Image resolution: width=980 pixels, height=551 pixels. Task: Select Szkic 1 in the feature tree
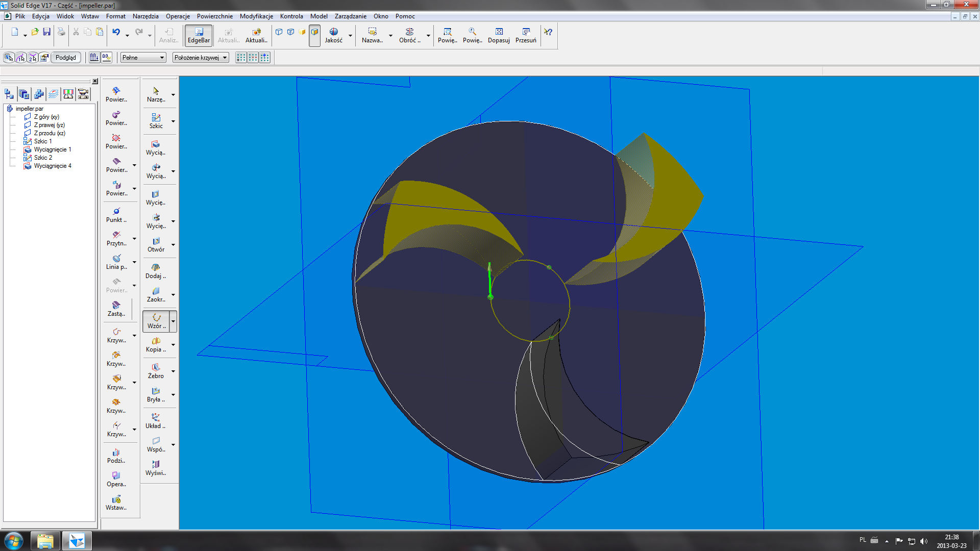click(43, 141)
